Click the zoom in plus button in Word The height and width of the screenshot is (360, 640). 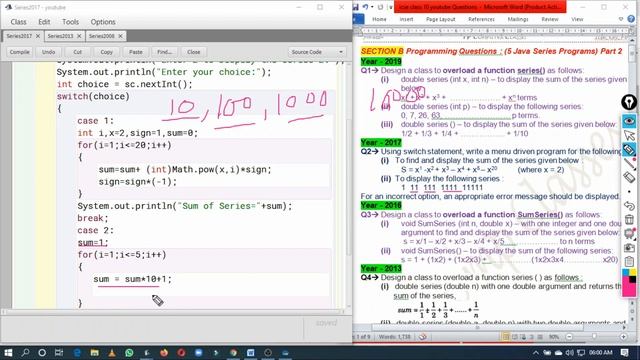(x=623, y=337)
